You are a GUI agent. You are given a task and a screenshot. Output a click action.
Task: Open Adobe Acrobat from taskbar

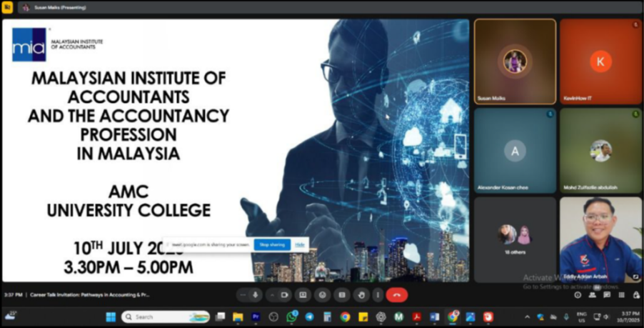pyautogui.click(x=417, y=317)
